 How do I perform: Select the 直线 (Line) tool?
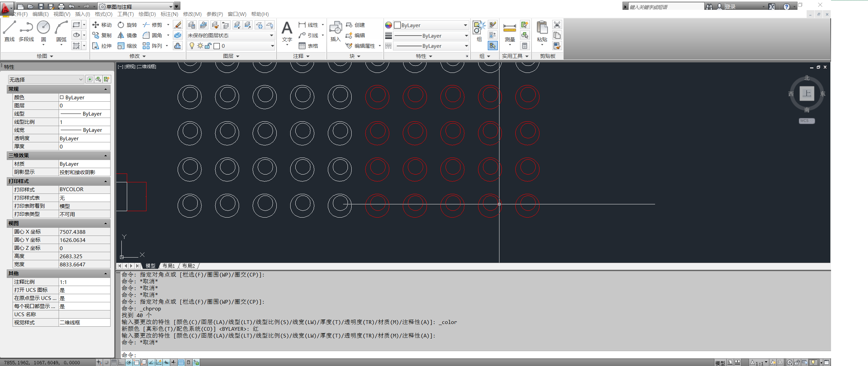[9, 31]
